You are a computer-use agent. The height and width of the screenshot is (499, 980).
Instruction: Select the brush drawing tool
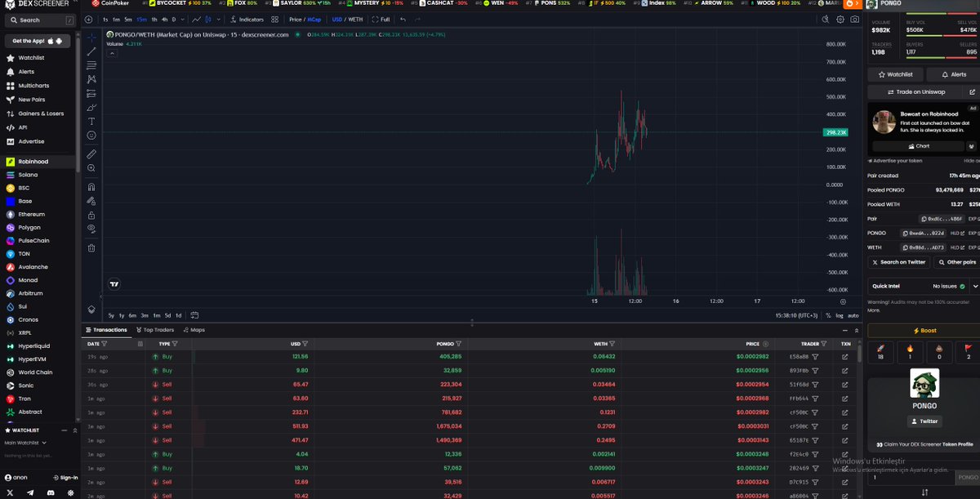coord(91,107)
